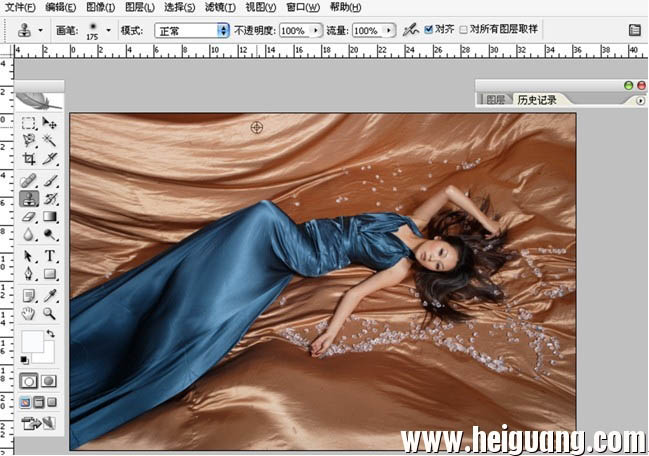Viewport: 649px width, 456px height.
Task: Select the Hand tool
Action: tap(29, 314)
